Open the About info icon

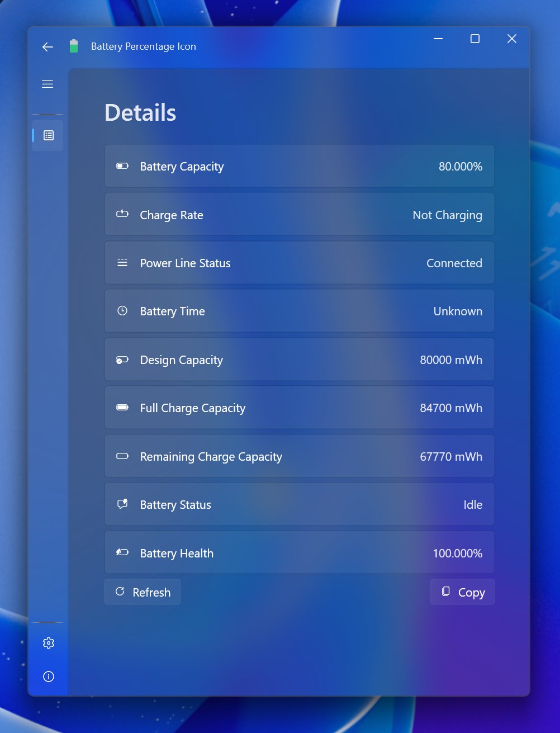tap(49, 677)
